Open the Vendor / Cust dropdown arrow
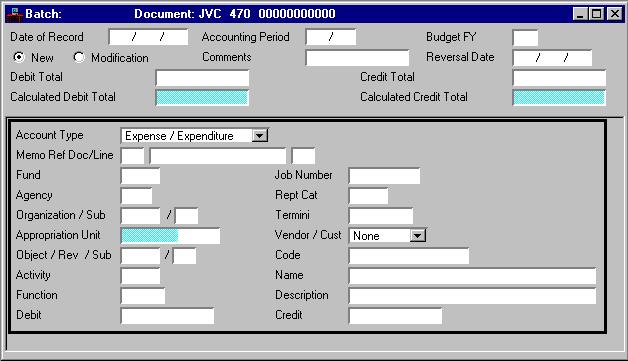 click(417, 236)
